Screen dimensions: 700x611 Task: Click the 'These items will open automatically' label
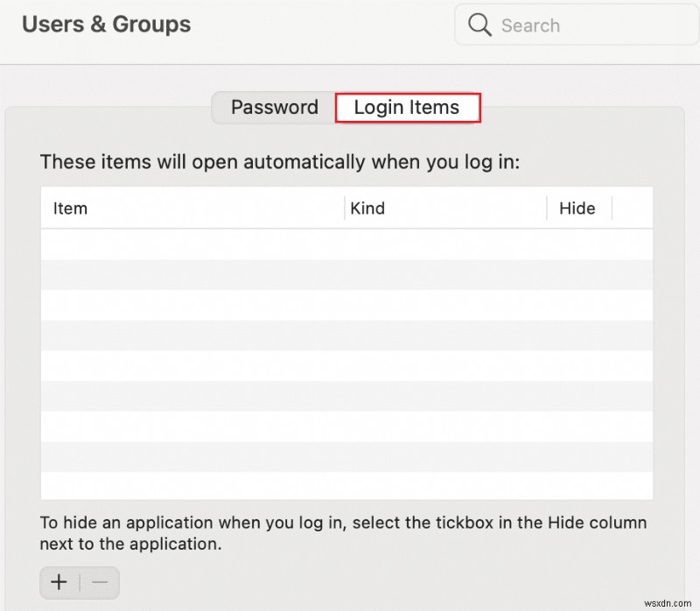coord(280,162)
